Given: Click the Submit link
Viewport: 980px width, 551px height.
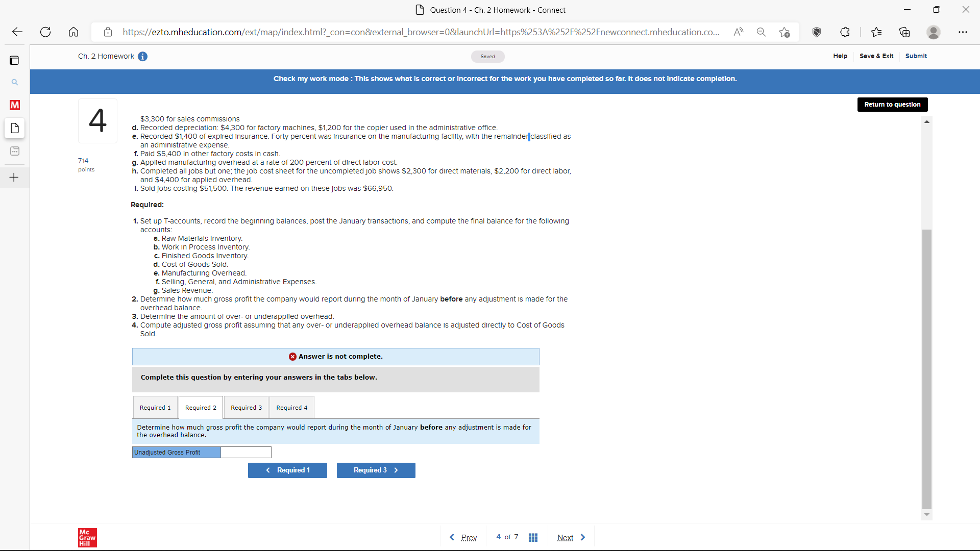Looking at the screenshot, I should tap(916, 56).
